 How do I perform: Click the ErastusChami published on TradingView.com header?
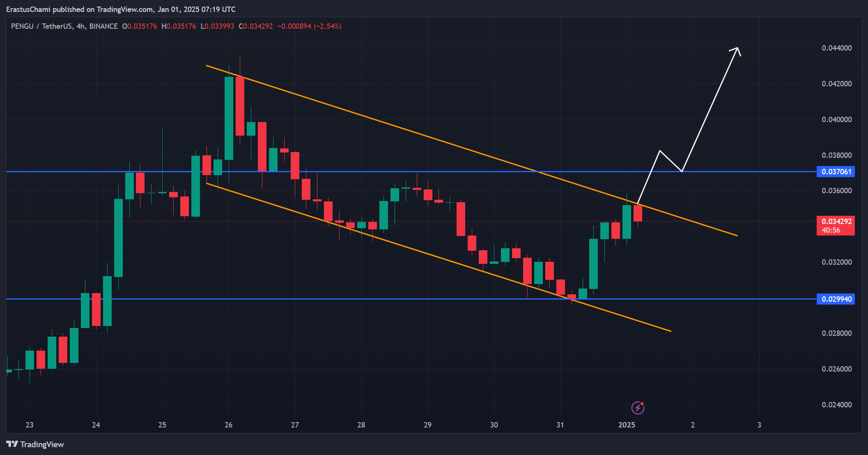(x=121, y=9)
